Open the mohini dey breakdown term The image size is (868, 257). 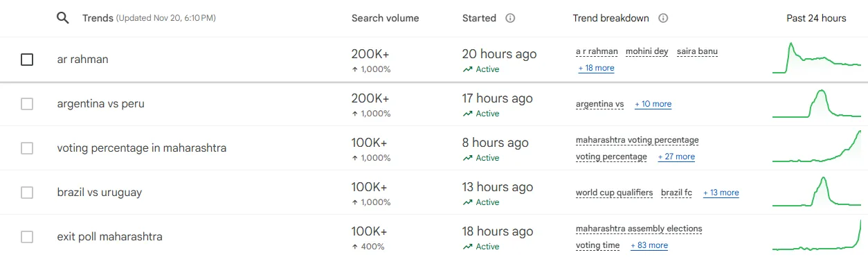tap(647, 51)
